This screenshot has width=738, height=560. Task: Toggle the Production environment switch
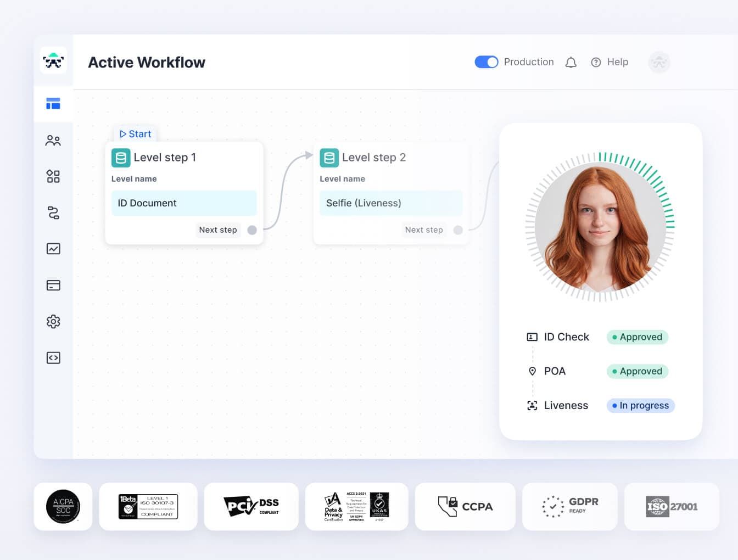coord(486,62)
